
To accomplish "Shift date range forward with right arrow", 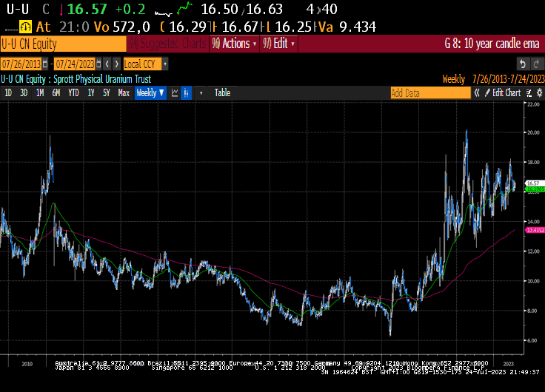I will pyautogui.click(x=117, y=64).
